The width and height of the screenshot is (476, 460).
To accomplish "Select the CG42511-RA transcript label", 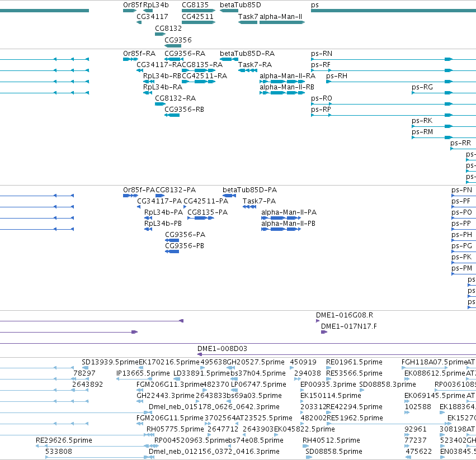I will (204, 76).
